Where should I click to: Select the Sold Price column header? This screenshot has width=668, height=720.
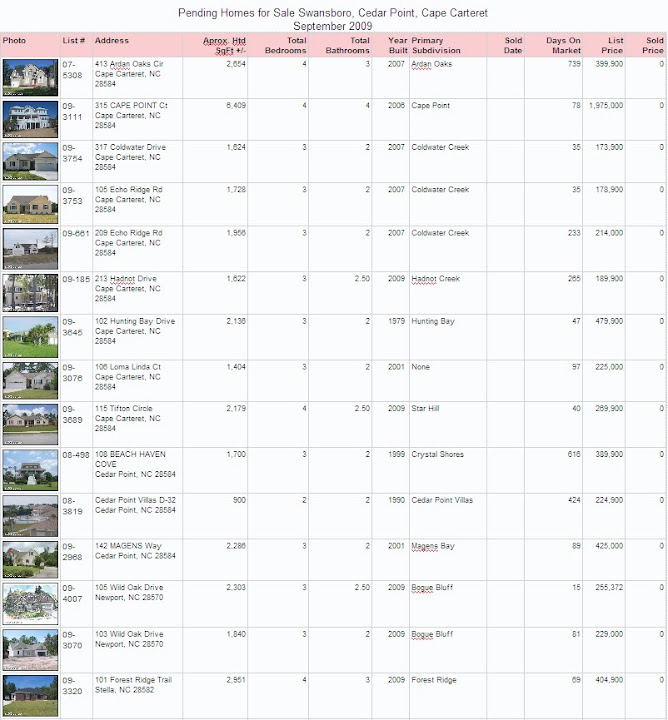pyautogui.click(x=653, y=45)
